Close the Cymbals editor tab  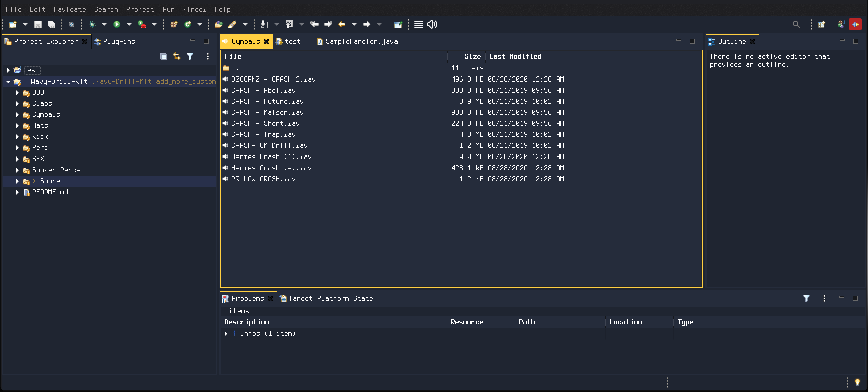(x=266, y=42)
